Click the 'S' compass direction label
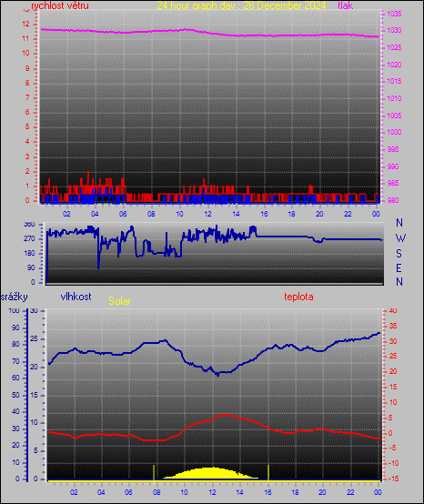424x504 pixels. click(x=399, y=254)
